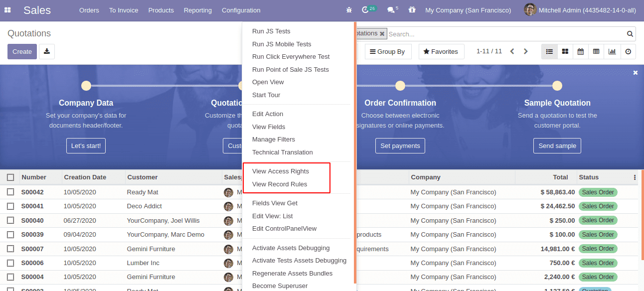Screen dimensions: 644x291
Task: Click the orange debug menu scrollbar
Action: pos(355,152)
